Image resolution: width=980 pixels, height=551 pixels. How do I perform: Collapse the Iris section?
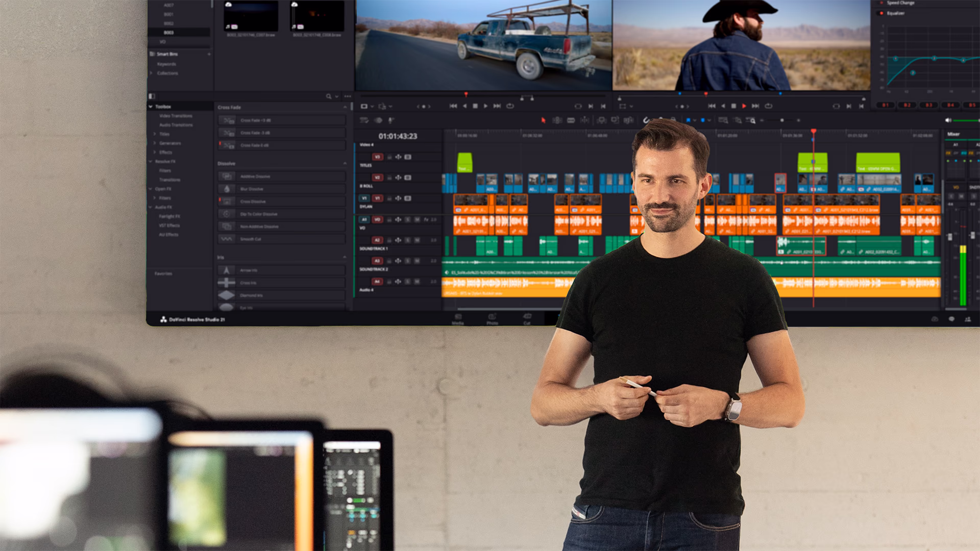click(x=345, y=257)
